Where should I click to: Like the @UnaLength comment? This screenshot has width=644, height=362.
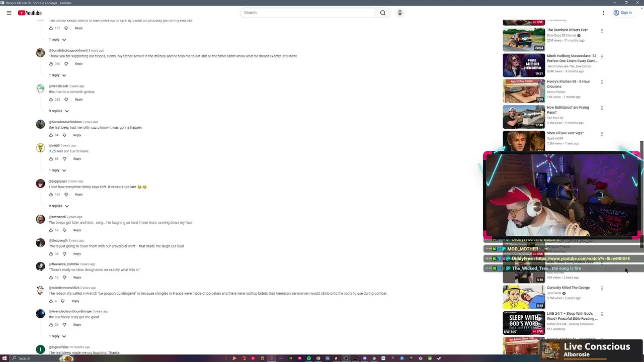coord(51,254)
